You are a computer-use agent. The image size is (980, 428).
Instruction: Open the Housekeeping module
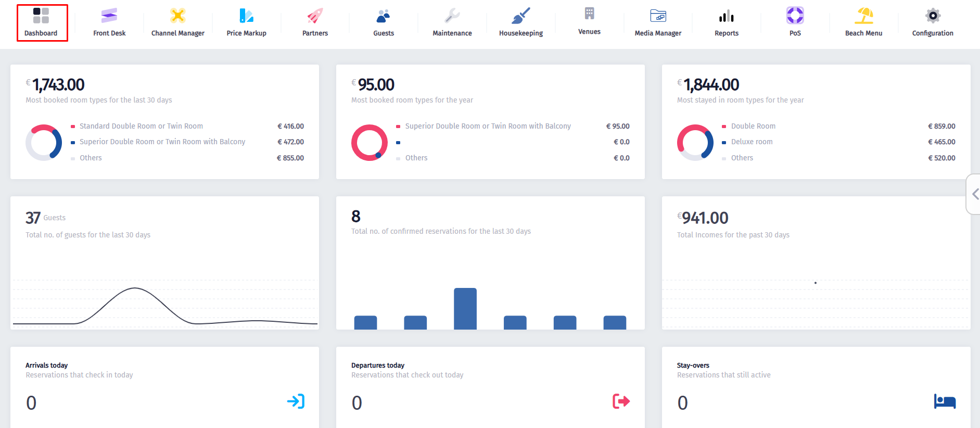[521, 22]
